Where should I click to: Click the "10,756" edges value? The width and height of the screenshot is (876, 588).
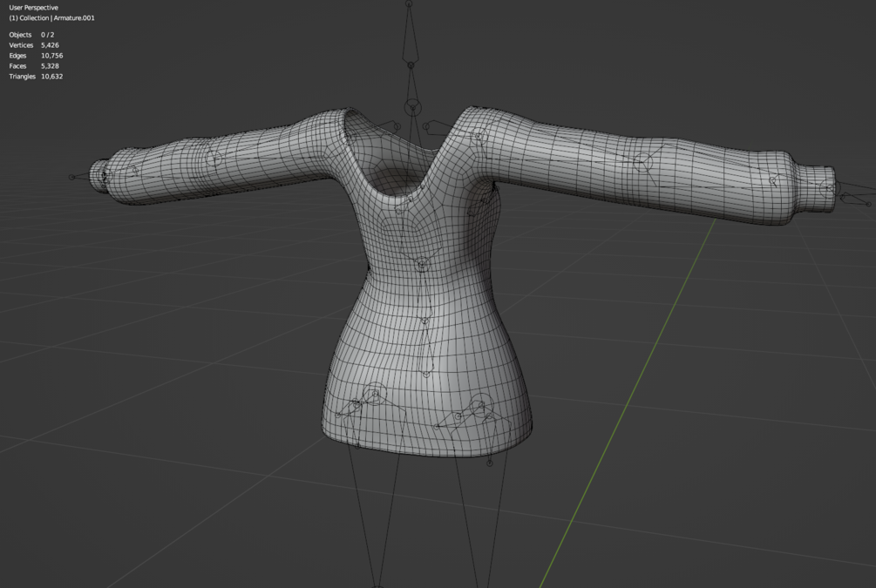point(52,55)
